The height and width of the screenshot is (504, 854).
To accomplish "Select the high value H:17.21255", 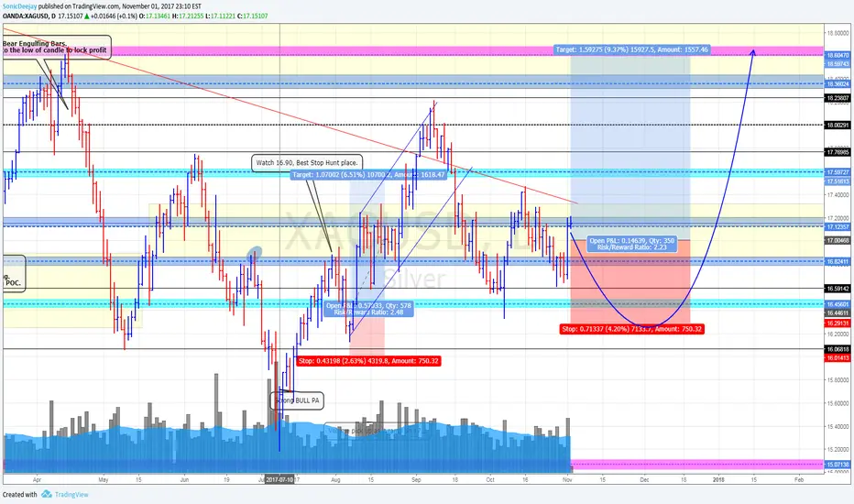I will pyautogui.click(x=188, y=16).
